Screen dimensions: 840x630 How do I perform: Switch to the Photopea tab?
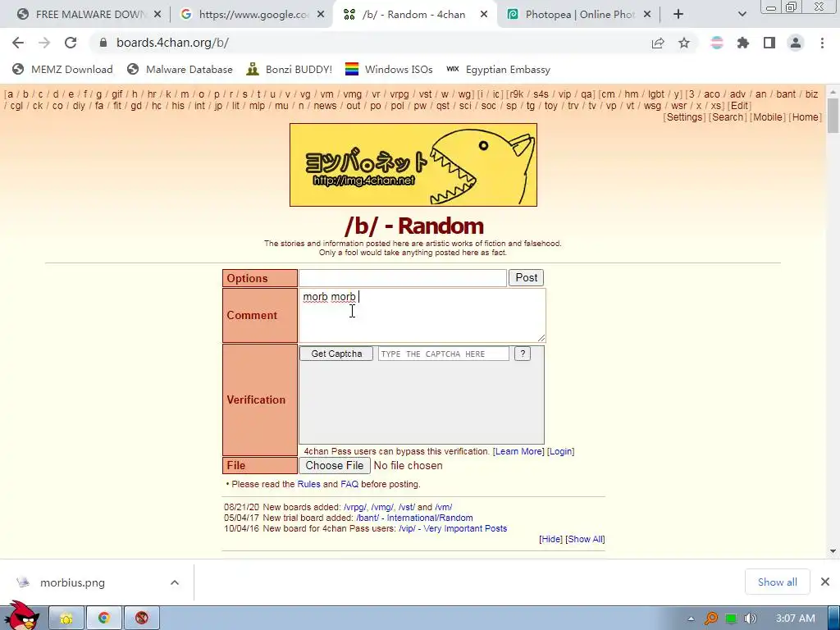click(578, 15)
